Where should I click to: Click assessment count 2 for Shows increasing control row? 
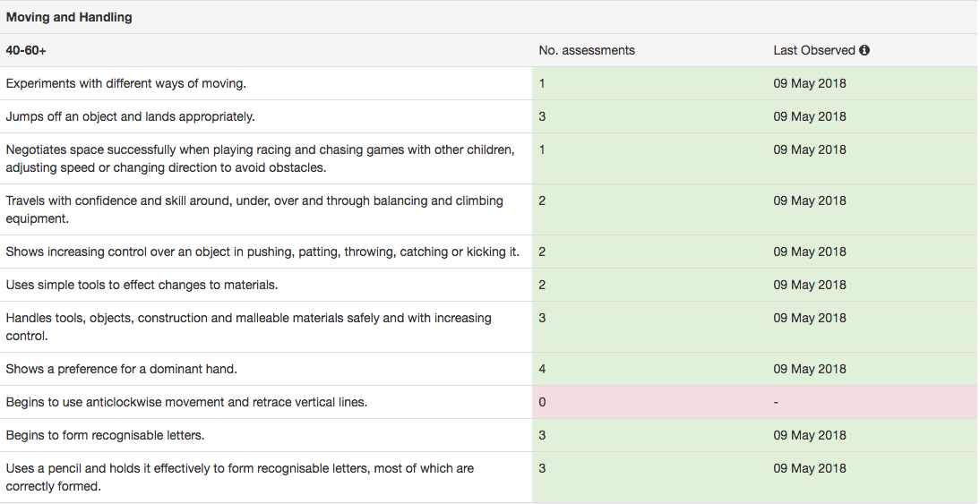click(542, 252)
